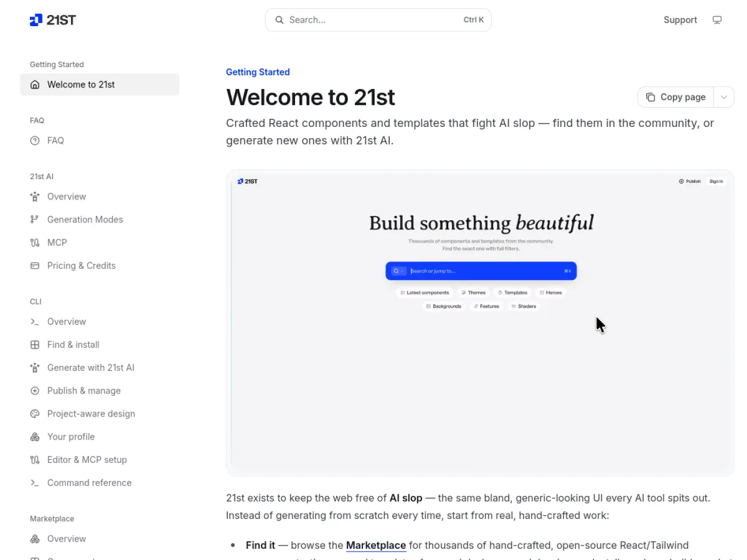The width and height of the screenshot is (747, 560).
Task: Click the Ctrl K shortcut badge
Action: 474,20
